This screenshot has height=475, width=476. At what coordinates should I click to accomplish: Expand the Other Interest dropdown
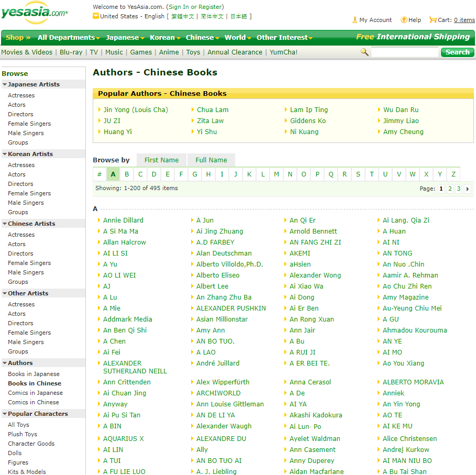(x=282, y=38)
